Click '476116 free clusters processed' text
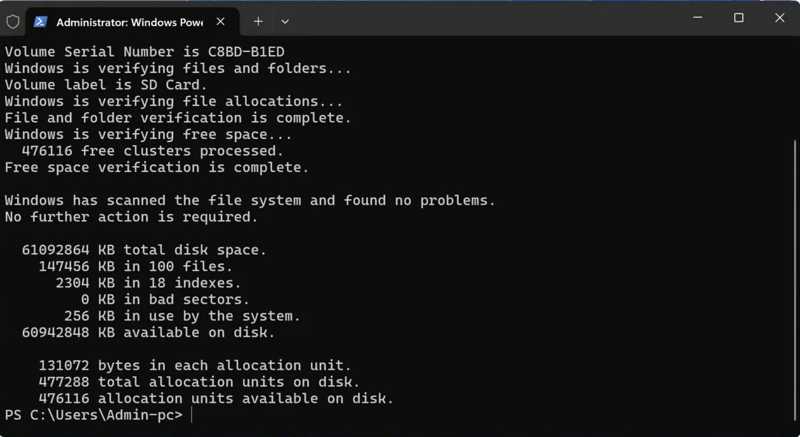 pos(153,151)
